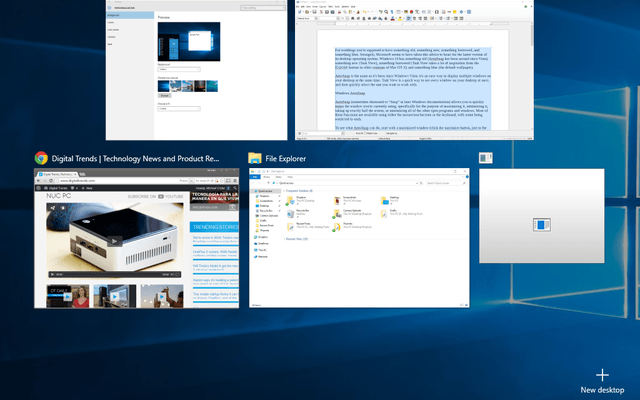Click the 'Digital Trends | Technology News' window title

[x=136, y=158]
